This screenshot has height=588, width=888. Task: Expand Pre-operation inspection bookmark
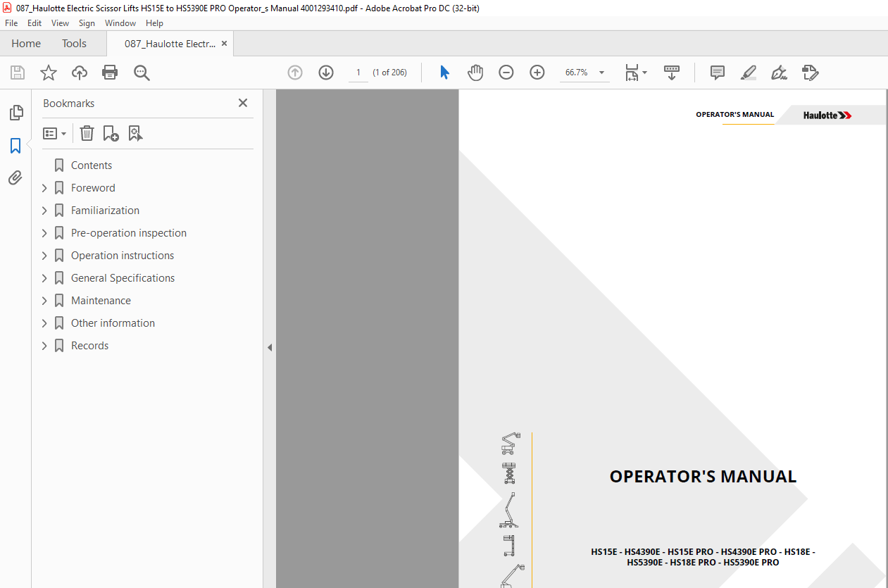click(44, 233)
